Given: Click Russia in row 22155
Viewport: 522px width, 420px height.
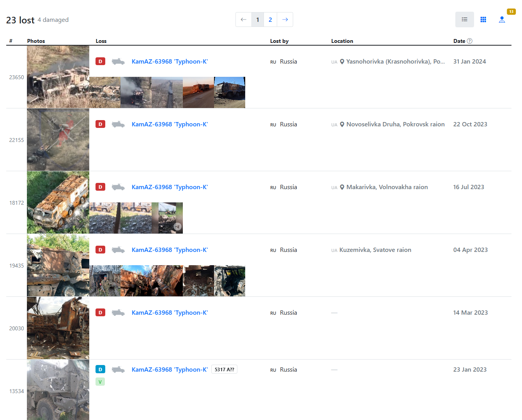Looking at the screenshot, I should click(288, 124).
